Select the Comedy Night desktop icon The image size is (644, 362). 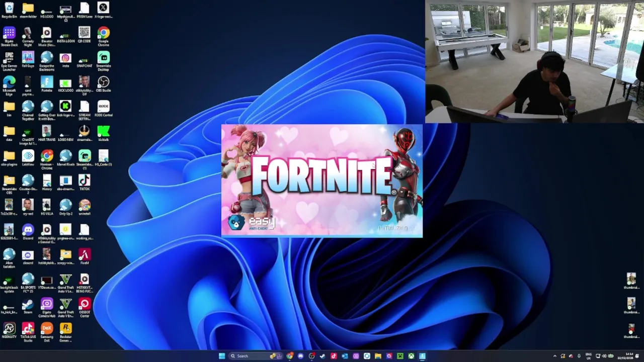(28, 37)
